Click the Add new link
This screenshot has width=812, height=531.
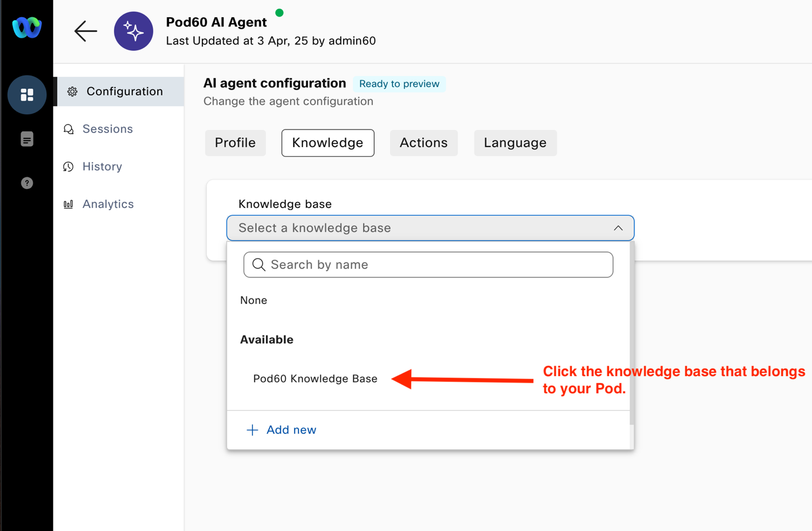click(x=291, y=430)
